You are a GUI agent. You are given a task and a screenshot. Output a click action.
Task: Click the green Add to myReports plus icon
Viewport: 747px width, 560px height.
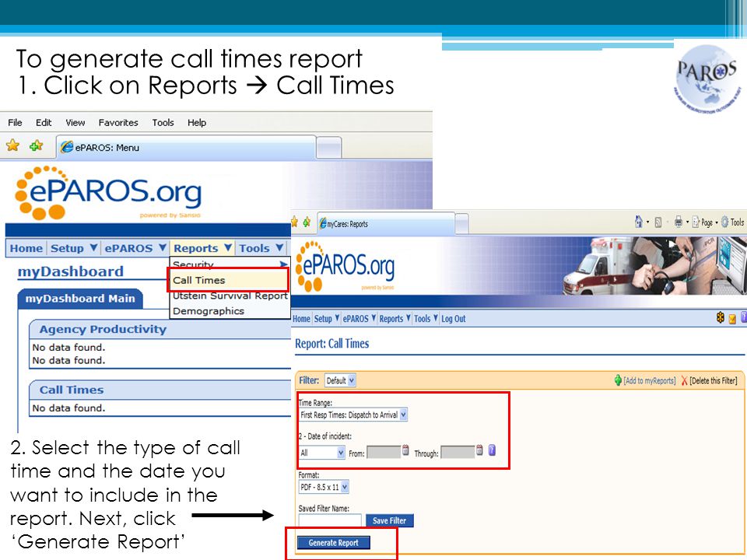tap(618, 380)
